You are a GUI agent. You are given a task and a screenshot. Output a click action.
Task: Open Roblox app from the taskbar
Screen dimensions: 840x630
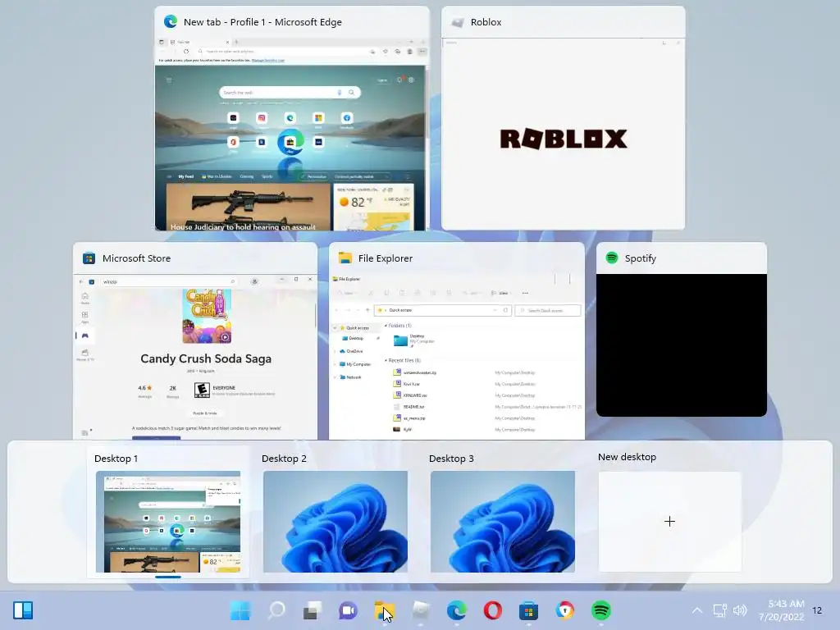tap(421, 610)
